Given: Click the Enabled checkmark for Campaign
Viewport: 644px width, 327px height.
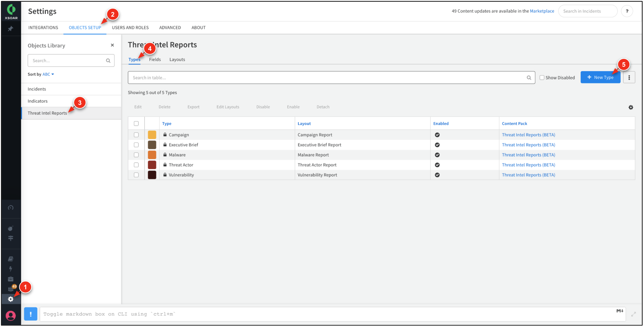Looking at the screenshot, I should tap(437, 135).
